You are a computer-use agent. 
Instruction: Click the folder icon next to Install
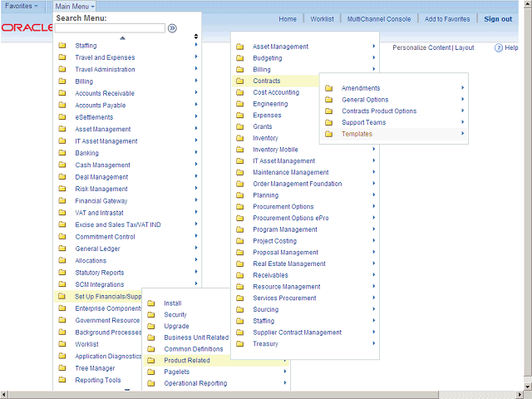[150, 303]
